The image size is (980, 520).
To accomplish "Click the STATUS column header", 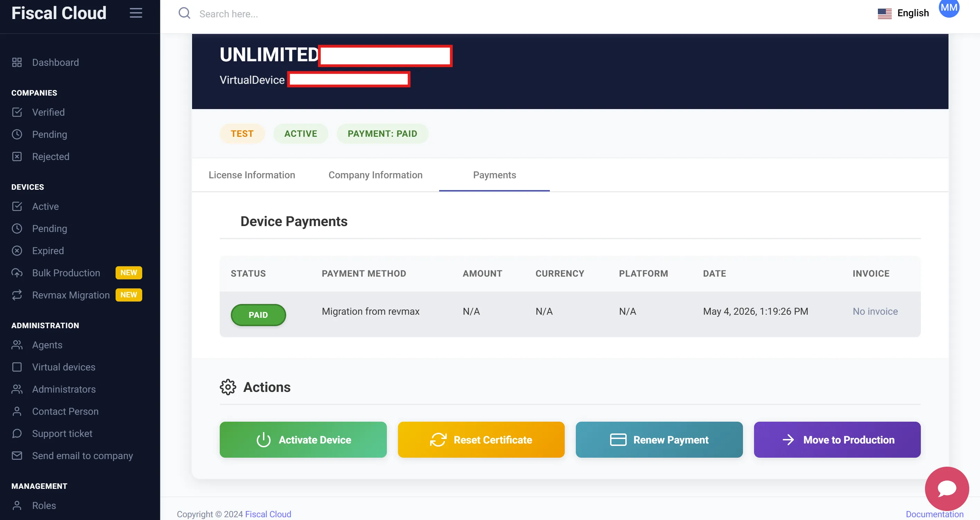I will tap(248, 273).
